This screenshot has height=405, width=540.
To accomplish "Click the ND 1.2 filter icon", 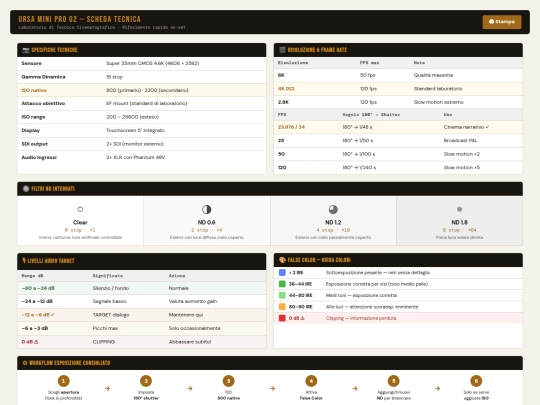I will pyautogui.click(x=333, y=209).
